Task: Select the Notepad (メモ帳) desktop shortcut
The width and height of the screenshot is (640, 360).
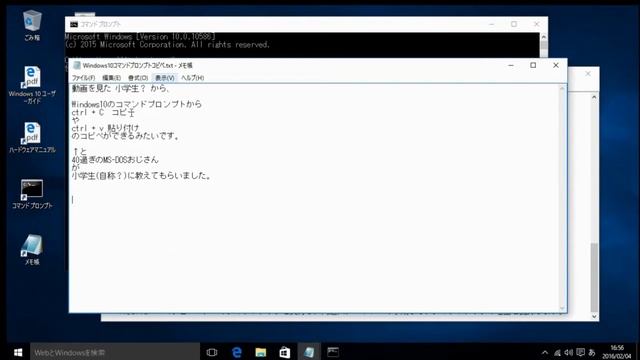Action: click(x=32, y=250)
